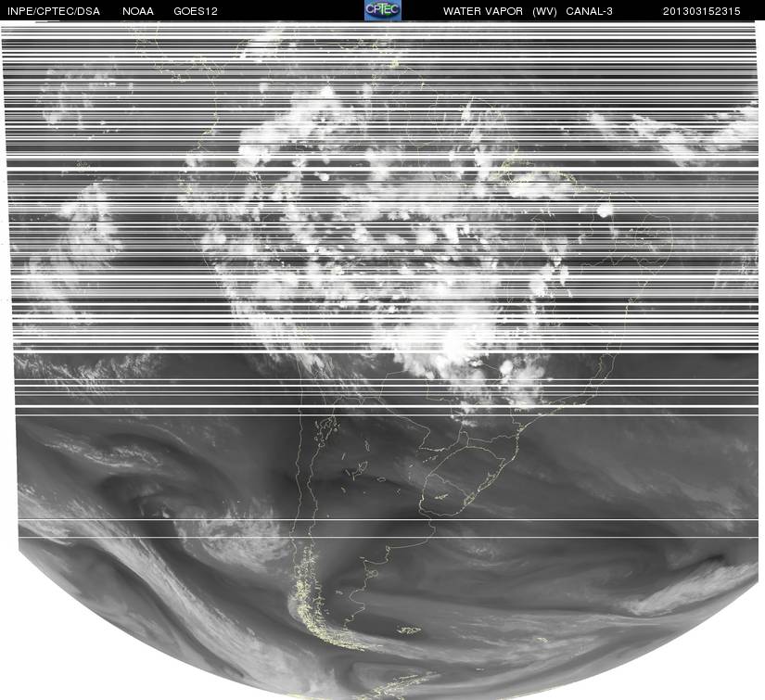Click the CPTEC logo in header
This screenshot has width=765, height=700.
(383, 10)
